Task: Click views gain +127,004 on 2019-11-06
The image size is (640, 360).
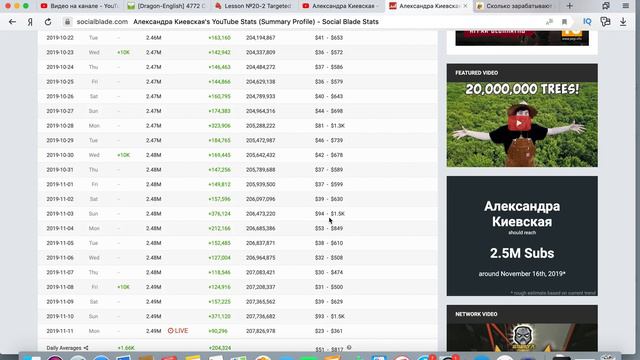Action: pyautogui.click(x=219, y=258)
